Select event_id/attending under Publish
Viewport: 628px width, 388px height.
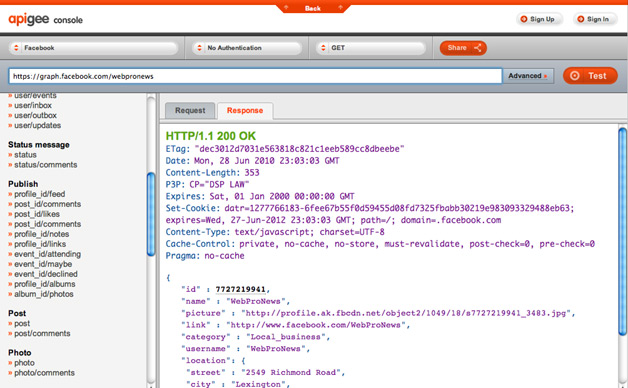click(x=47, y=254)
